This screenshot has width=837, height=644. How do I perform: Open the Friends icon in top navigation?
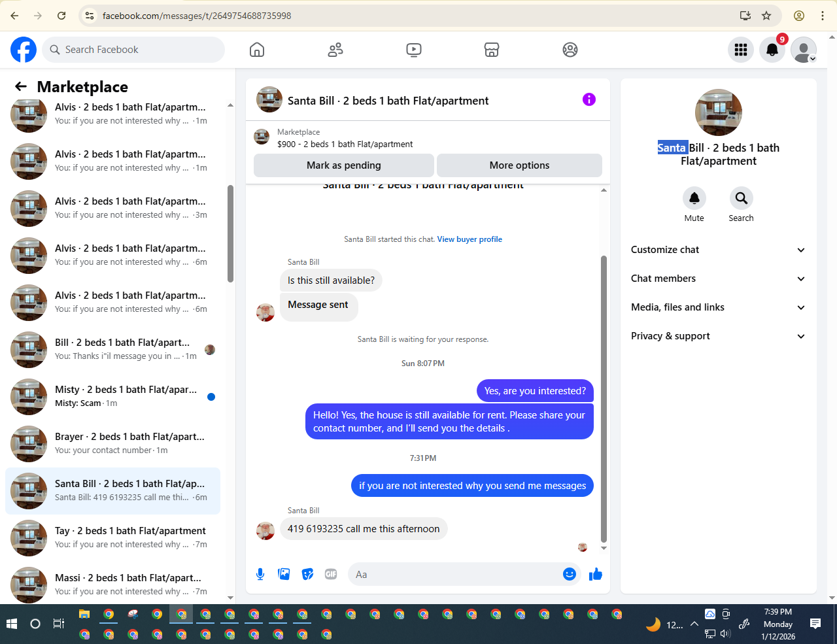335,50
